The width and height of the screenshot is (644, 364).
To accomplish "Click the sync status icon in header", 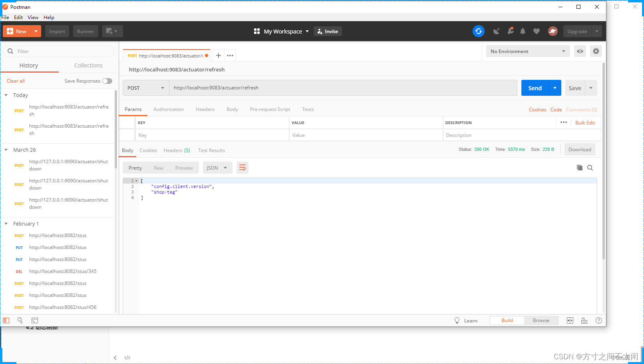I will tap(478, 31).
